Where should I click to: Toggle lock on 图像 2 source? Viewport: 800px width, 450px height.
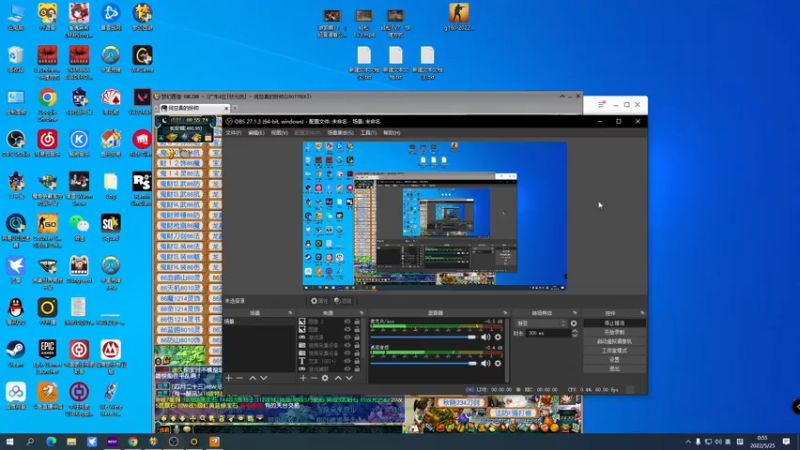pyautogui.click(x=357, y=322)
